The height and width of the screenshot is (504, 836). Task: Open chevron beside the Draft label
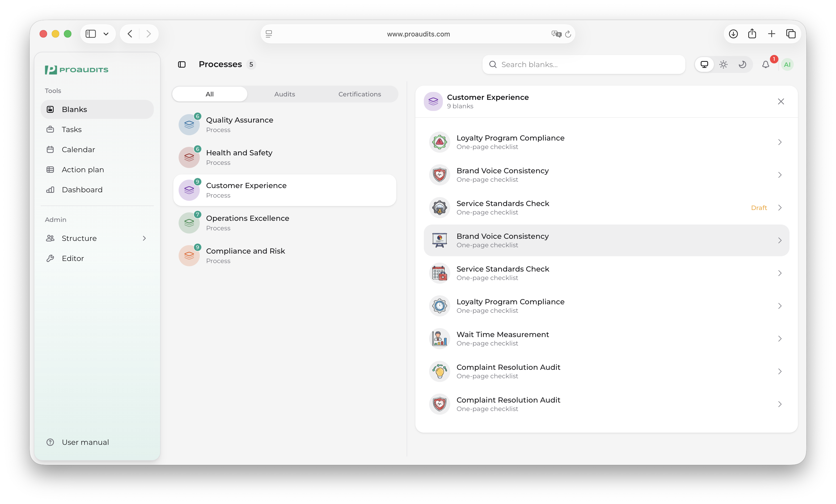point(780,208)
